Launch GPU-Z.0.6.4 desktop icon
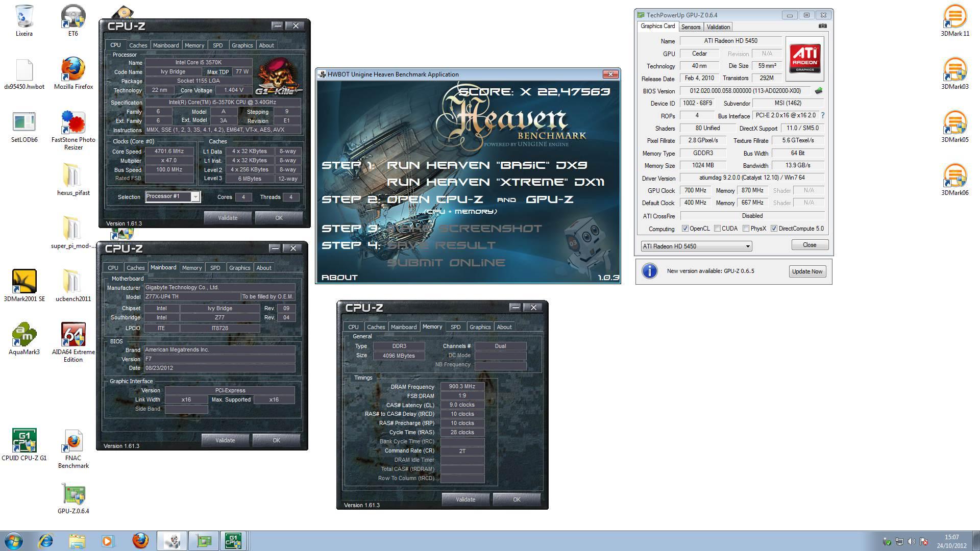The image size is (980, 551). click(x=73, y=498)
